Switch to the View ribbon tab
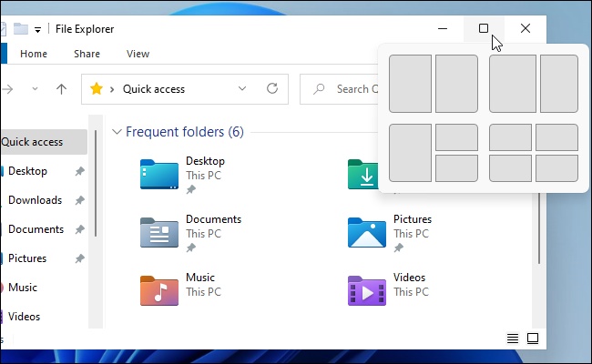 coord(138,54)
